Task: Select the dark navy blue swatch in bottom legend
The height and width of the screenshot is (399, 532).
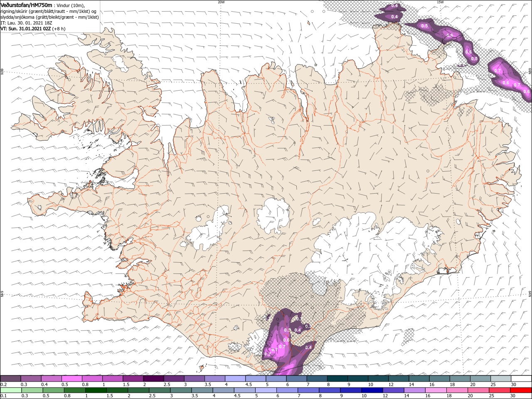Action: [x=371, y=390]
